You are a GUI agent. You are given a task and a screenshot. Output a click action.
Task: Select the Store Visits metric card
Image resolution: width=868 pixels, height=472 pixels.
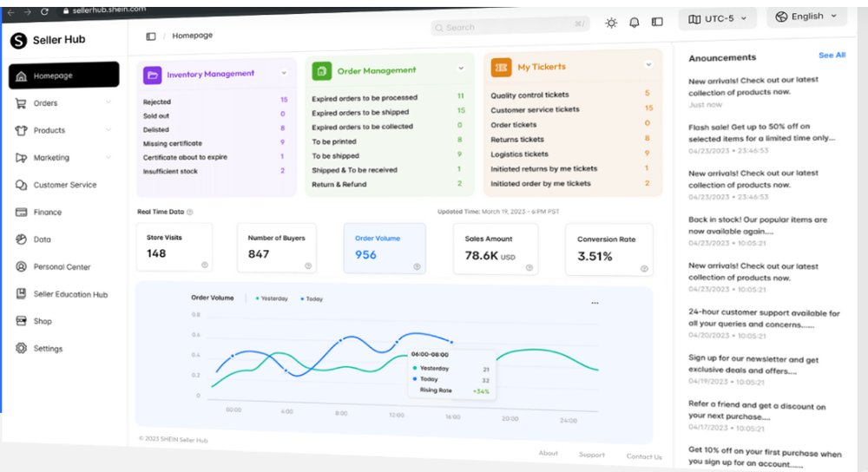(x=174, y=246)
